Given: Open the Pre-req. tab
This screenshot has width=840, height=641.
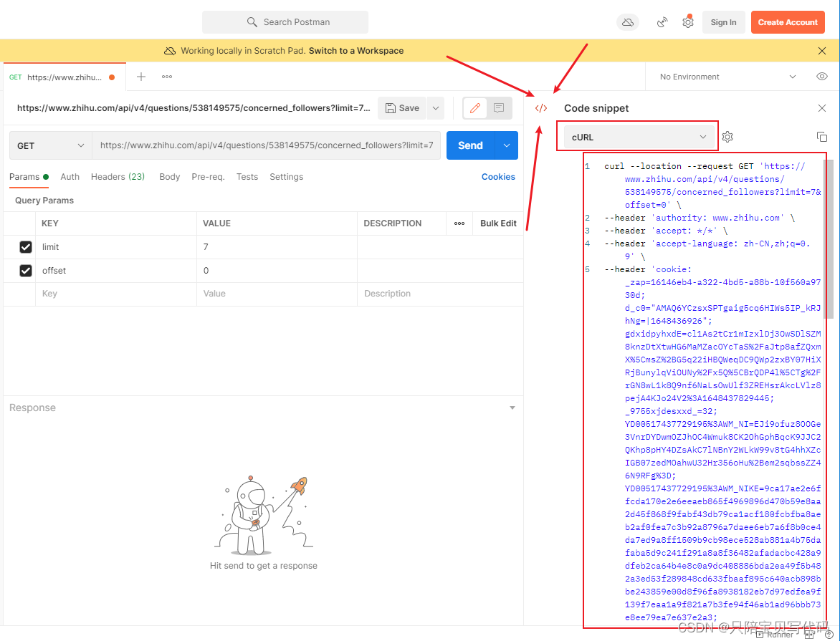Looking at the screenshot, I should tap(208, 177).
